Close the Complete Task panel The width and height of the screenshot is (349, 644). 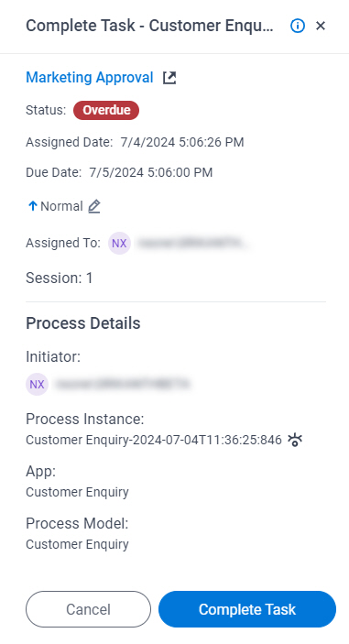[x=321, y=26]
